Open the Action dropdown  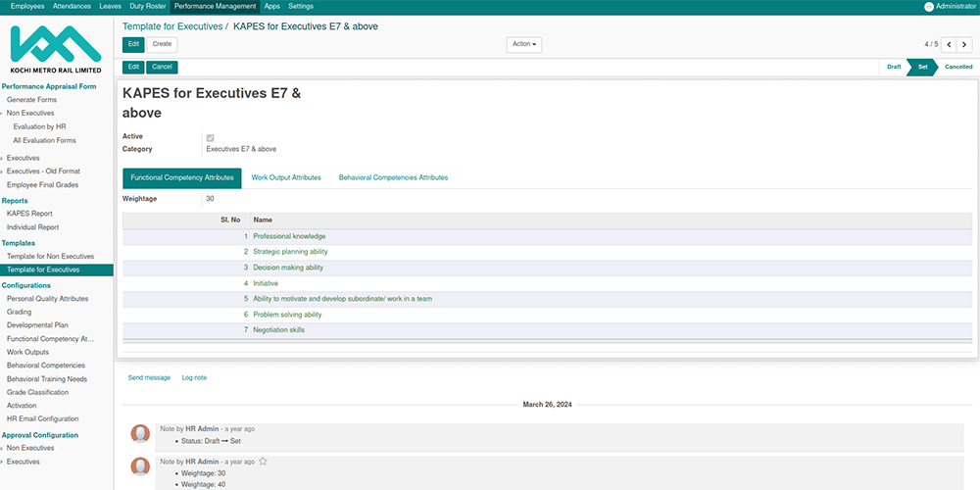524,44
